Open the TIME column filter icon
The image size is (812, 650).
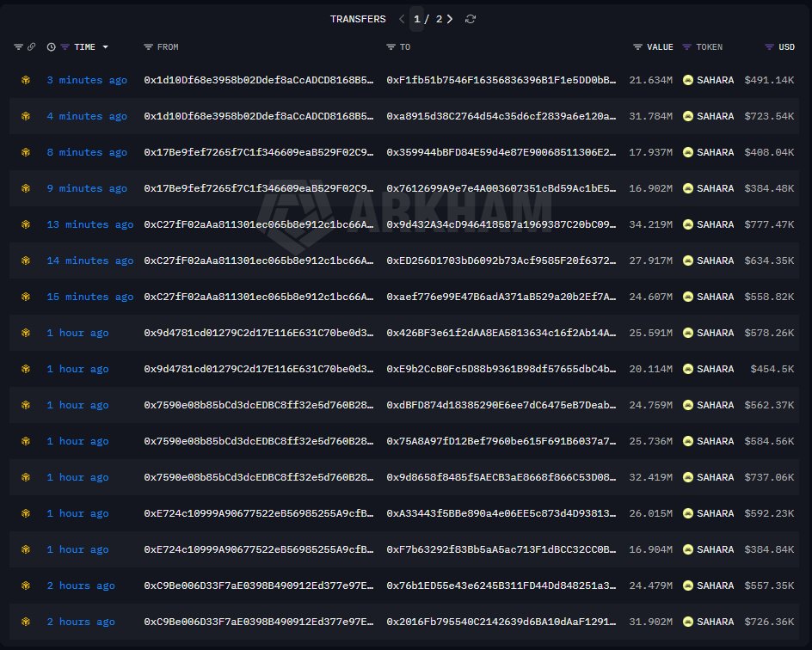(65, 47)
